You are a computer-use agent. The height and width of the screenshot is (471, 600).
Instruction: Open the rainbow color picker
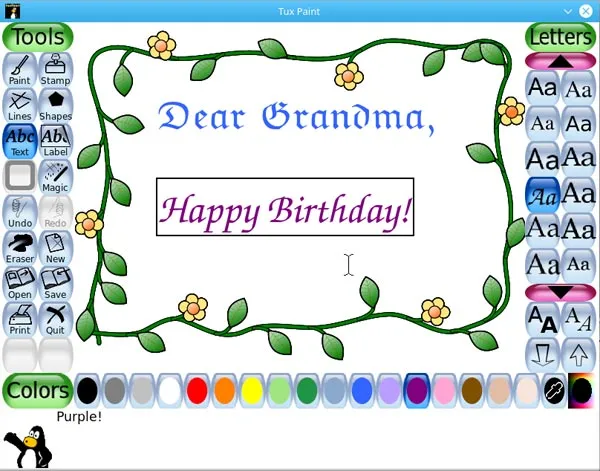click(x=579, y=391)
